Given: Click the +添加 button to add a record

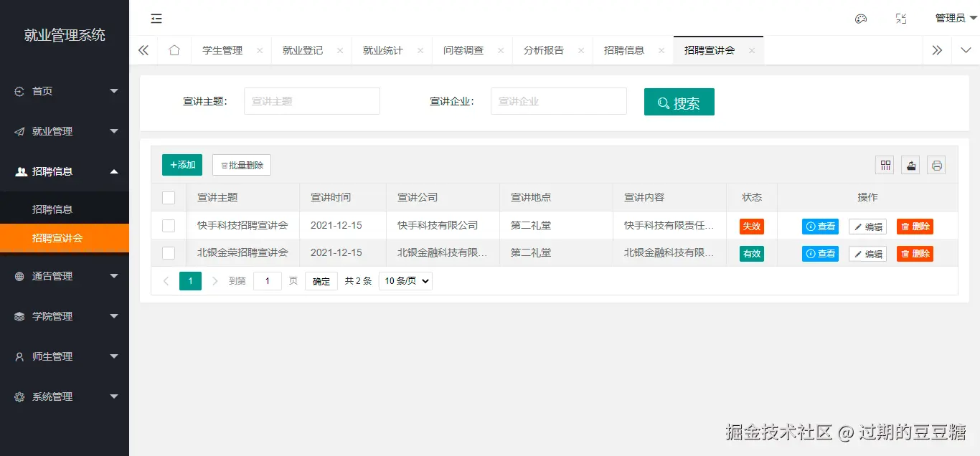Looking at the screenshot, I should coord(182,164).
